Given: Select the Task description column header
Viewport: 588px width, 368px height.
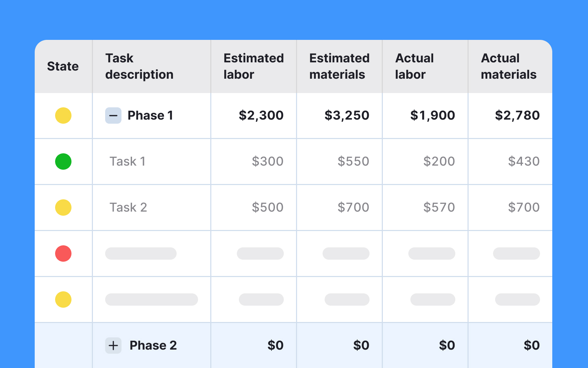Looking at the screenshot, I should 139,66.
